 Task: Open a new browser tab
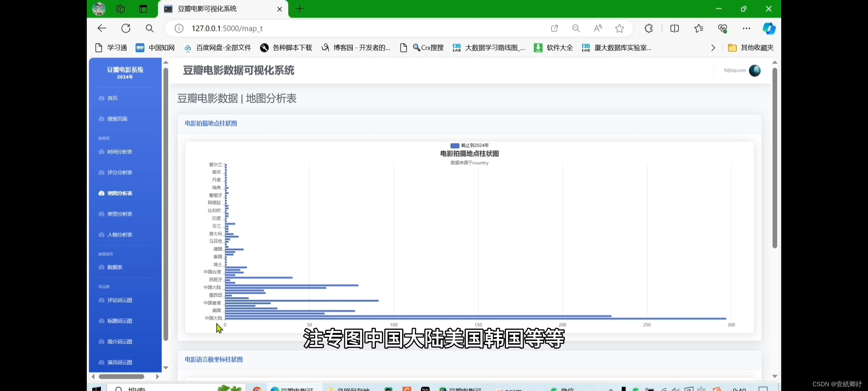tap(300, 9)
